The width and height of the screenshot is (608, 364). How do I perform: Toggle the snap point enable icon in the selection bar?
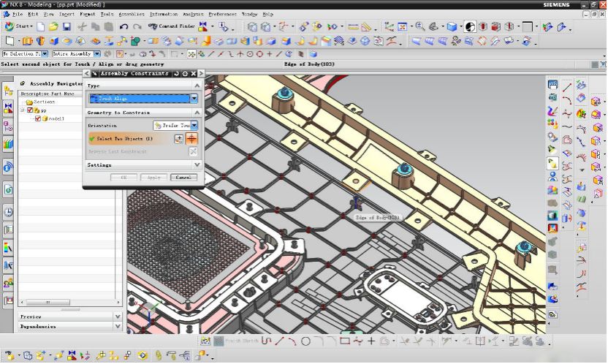point(191,54)
